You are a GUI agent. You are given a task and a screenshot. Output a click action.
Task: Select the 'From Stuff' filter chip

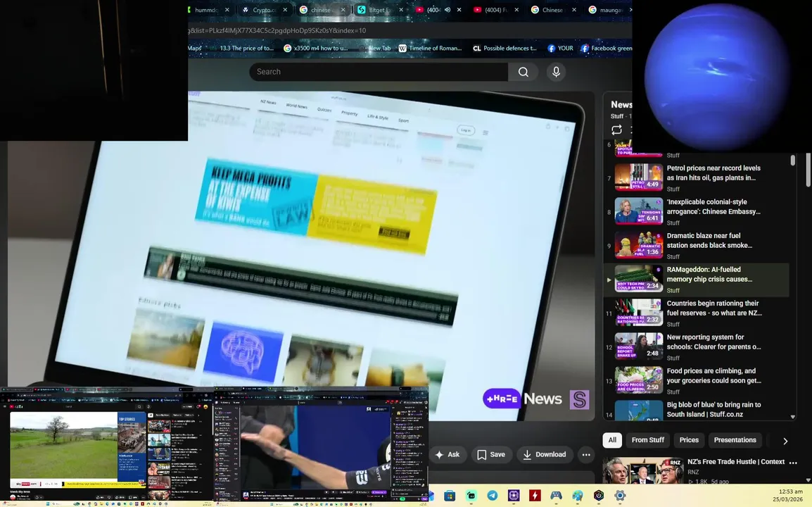(x=648, y=440)
